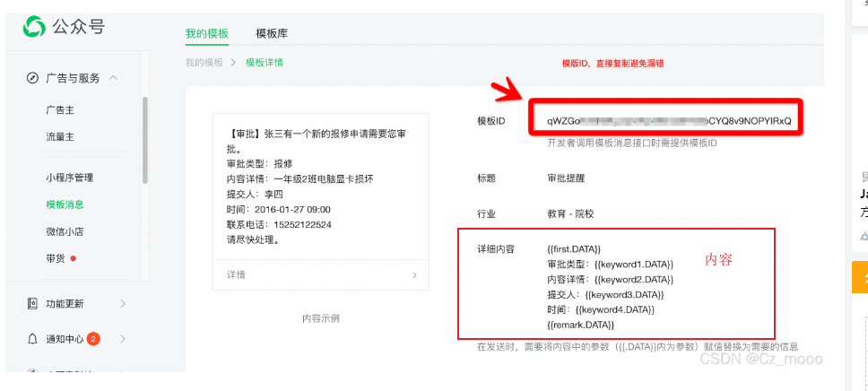Click the 功能更新 calendar icon

tap(32, 303)
